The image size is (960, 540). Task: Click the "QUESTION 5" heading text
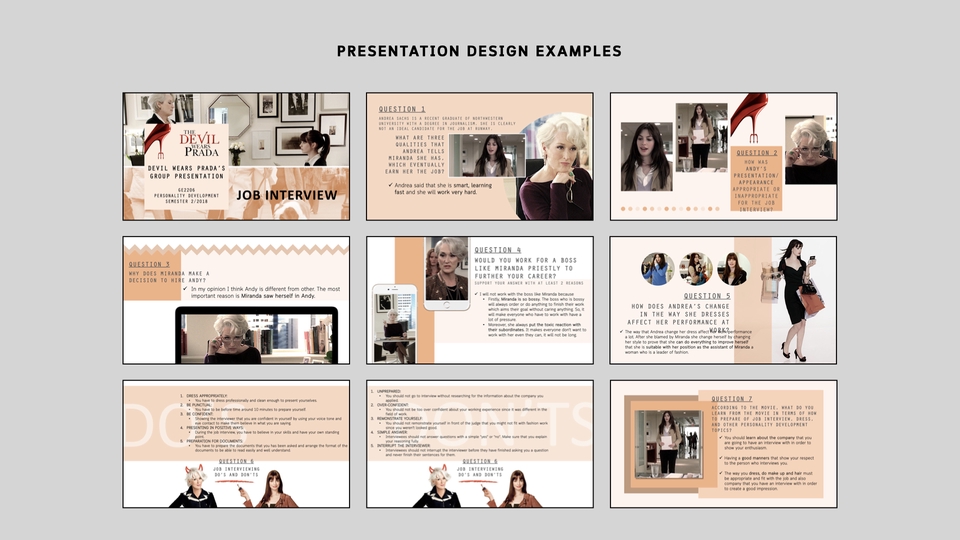[x=707, y=296]
